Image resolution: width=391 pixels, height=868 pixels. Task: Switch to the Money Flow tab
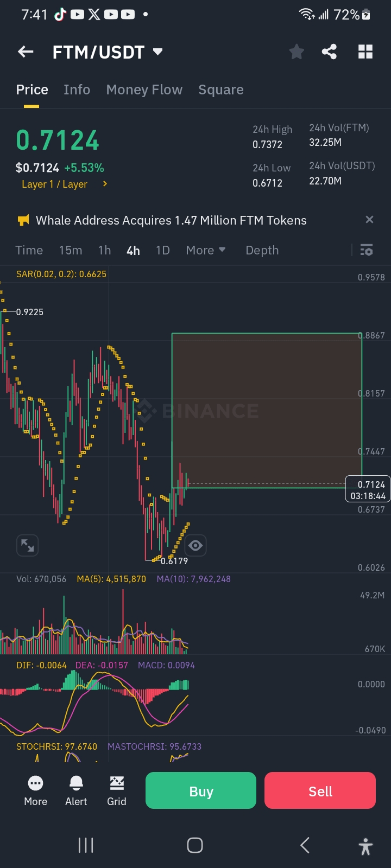tap(144, 90)
